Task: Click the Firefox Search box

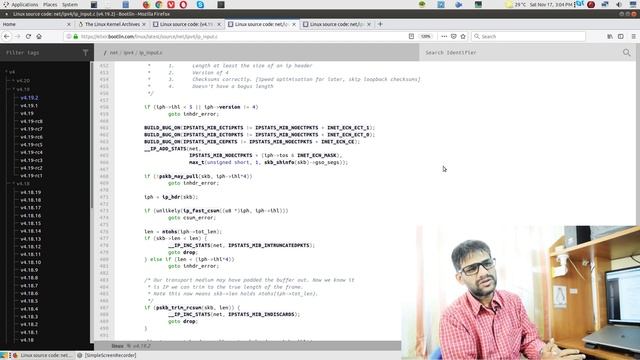Action: click(529, 36)
